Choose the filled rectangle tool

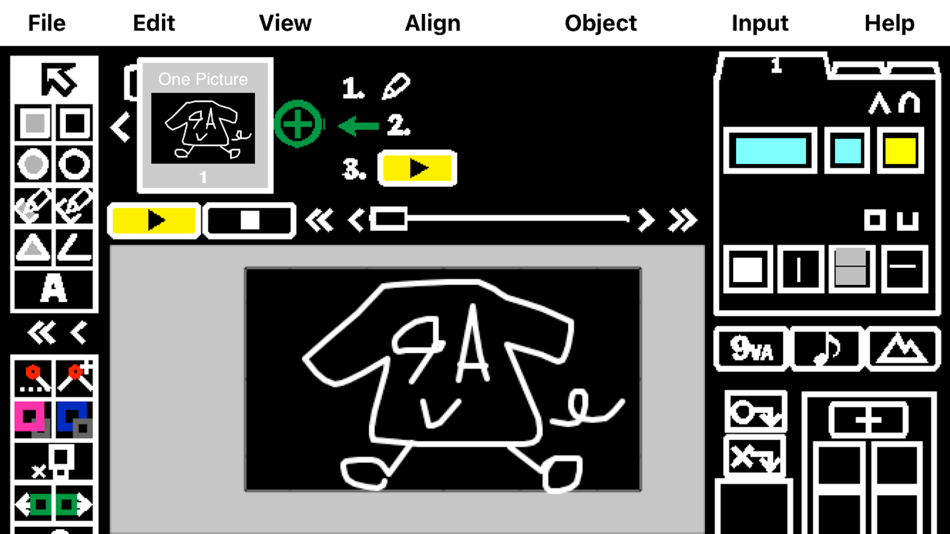(35, 123)
